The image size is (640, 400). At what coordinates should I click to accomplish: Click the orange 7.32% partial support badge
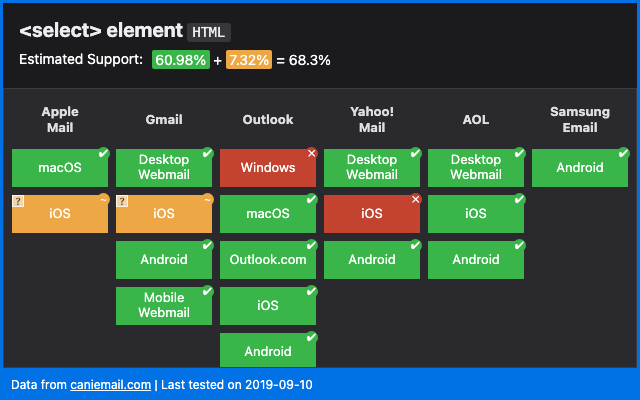tap(248, 60)
